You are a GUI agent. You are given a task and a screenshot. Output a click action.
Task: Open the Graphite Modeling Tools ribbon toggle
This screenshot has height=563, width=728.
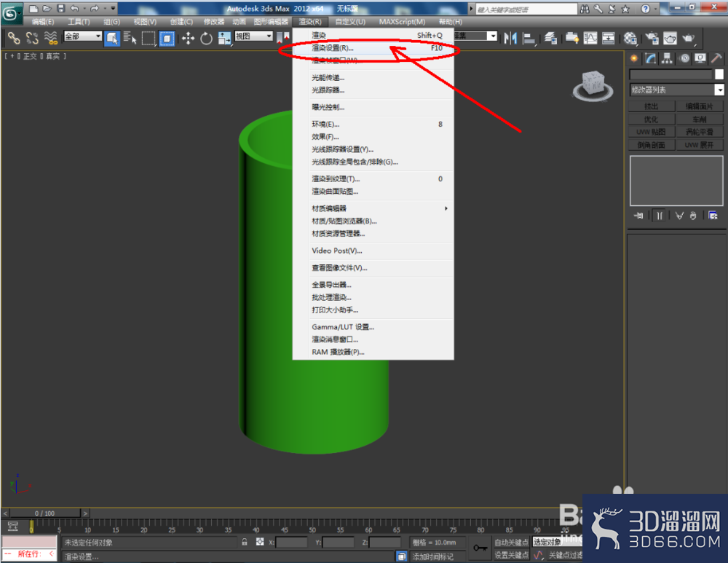coord(572,38)
